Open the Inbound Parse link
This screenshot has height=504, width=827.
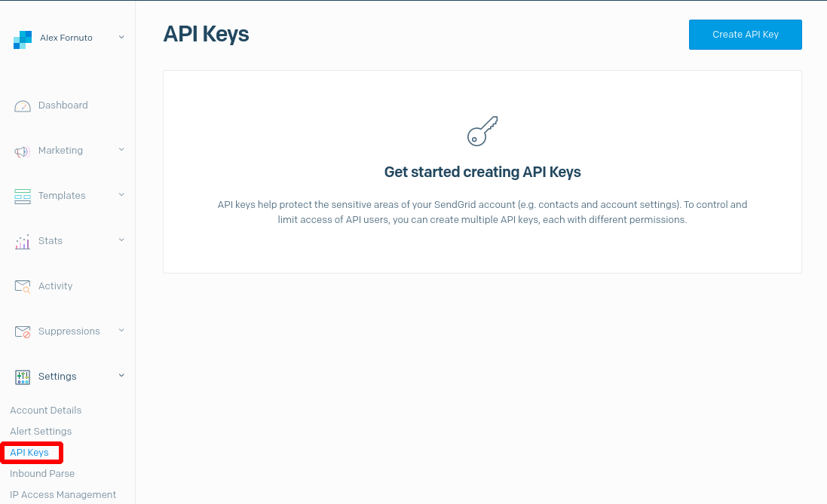coord(41,474)
